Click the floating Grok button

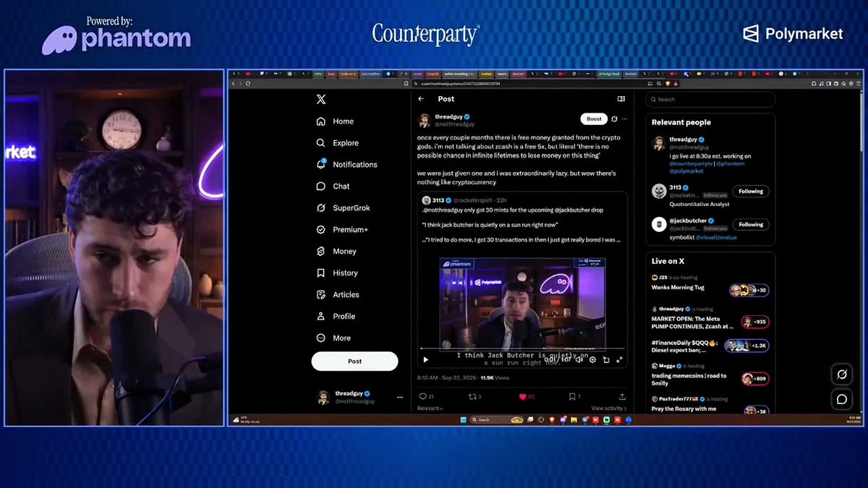[842, 374]
